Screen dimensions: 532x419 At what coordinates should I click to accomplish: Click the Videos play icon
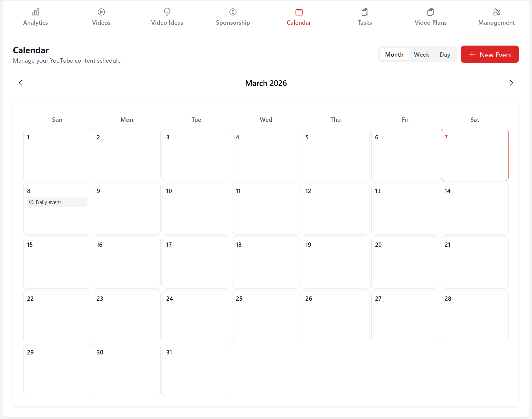(101, 12)
